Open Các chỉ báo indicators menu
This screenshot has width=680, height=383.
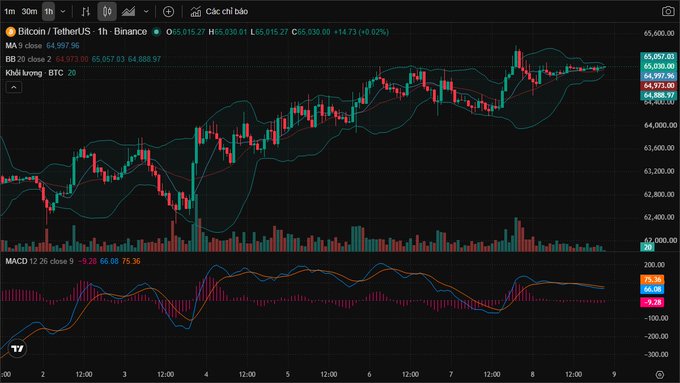[x=226, y=12]
